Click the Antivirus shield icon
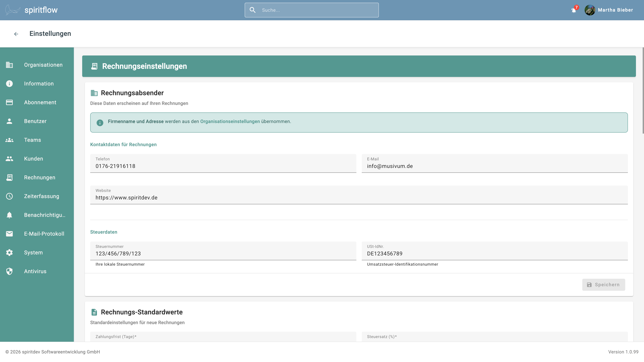 point(9,271)
